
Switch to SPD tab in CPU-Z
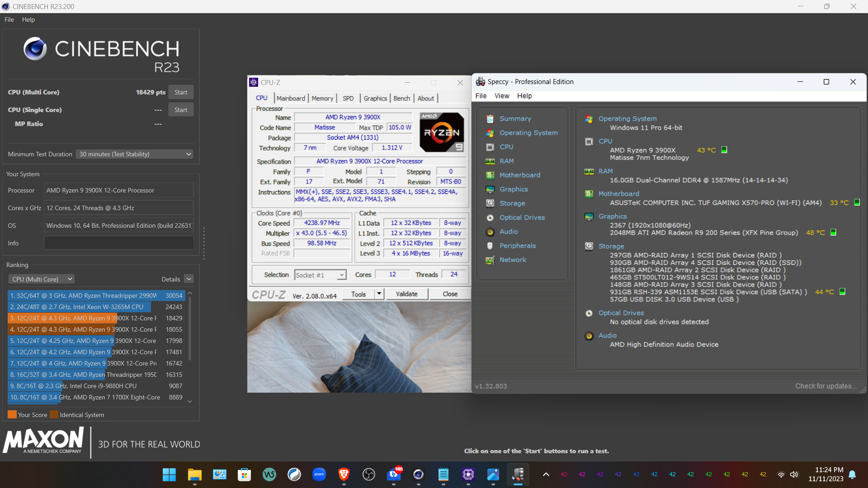pos(348,98)
